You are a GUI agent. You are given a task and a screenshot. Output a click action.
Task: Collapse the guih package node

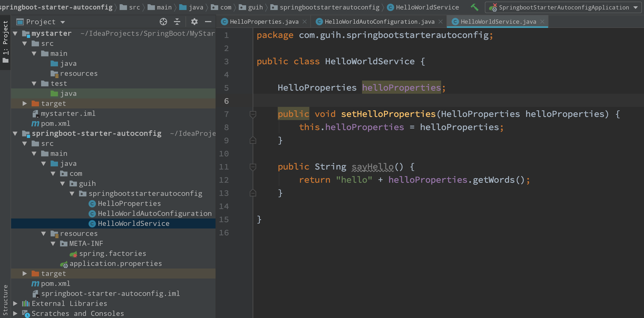click(x=63, y=183)
